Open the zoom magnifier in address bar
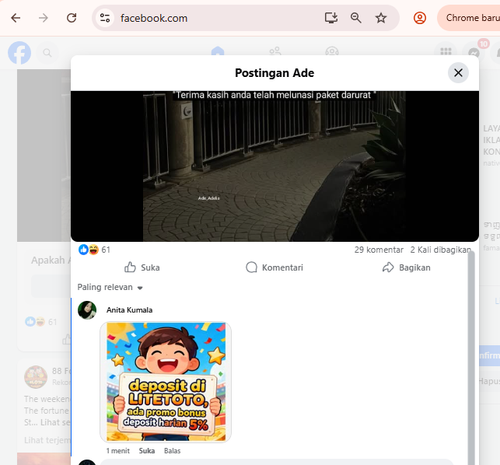The width and height of the screenshot is (500, 465). point(356,18)
